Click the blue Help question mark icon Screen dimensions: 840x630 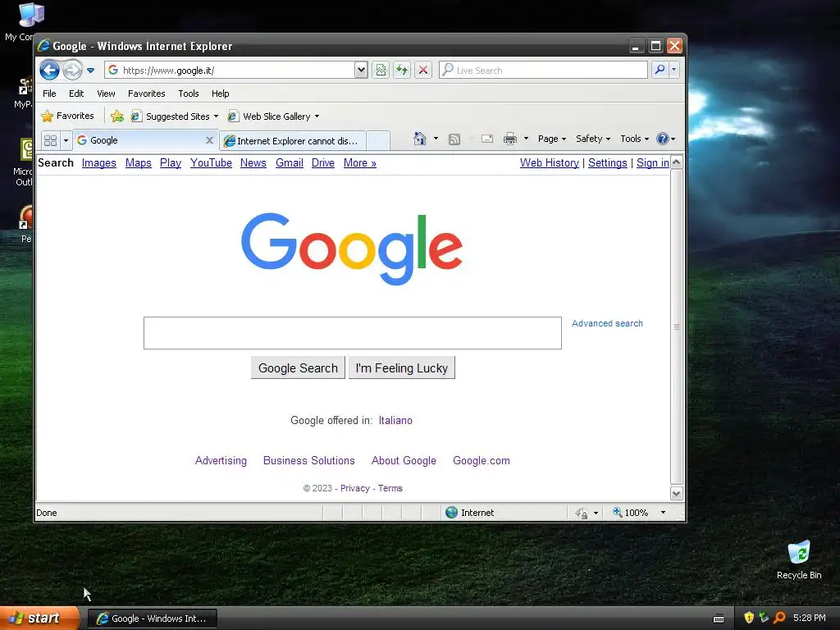(x=663, y=139)
